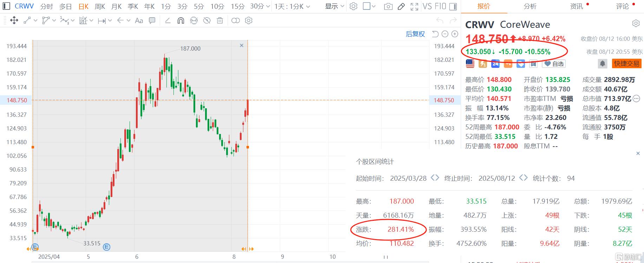Expand the 1天:1分K interval dropdown
644x263 pixels.
pos(293,6)
